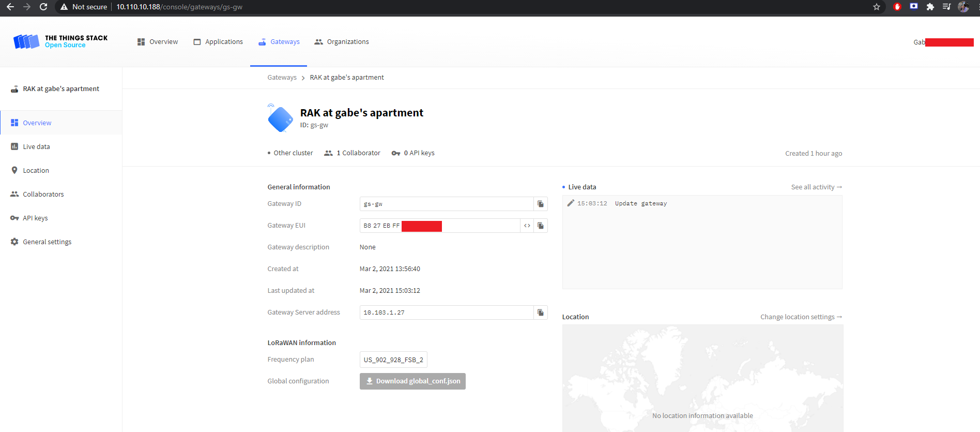Open the browser extensions puzzle icon

pos(930,7)
